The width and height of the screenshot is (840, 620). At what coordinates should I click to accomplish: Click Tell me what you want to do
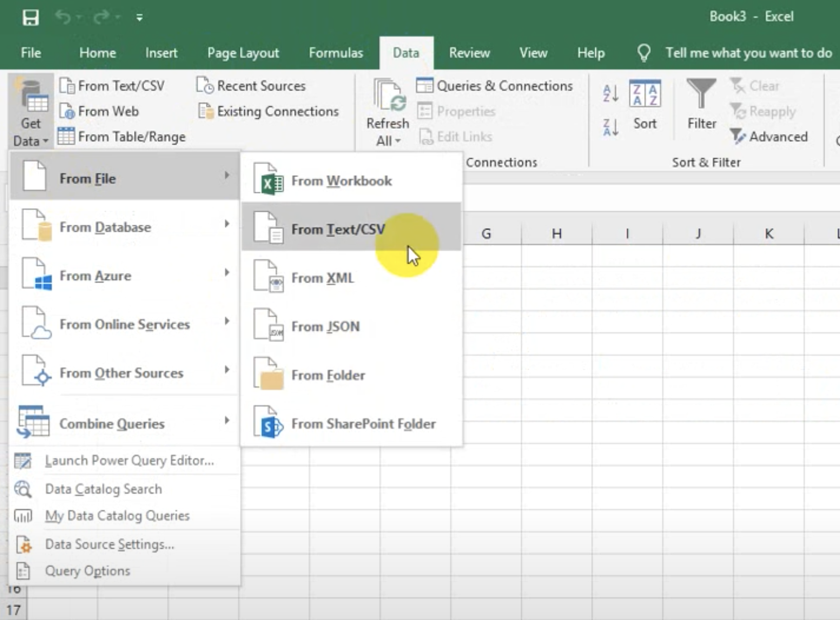(x=748, y=52)
